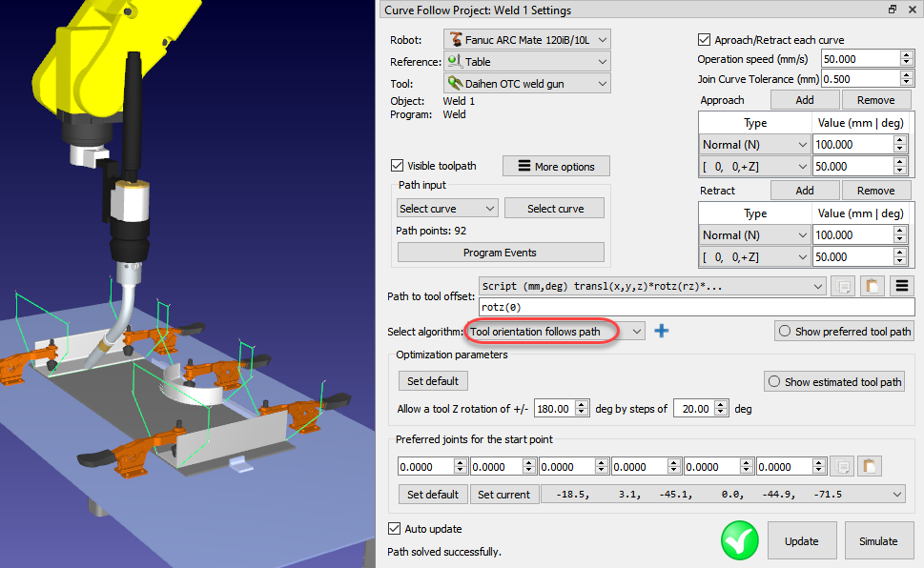Image resolution: width=924 pixels, height=568 pixels.
Task: Paste preferred joints using the clipboard icon
Action: 871,466
